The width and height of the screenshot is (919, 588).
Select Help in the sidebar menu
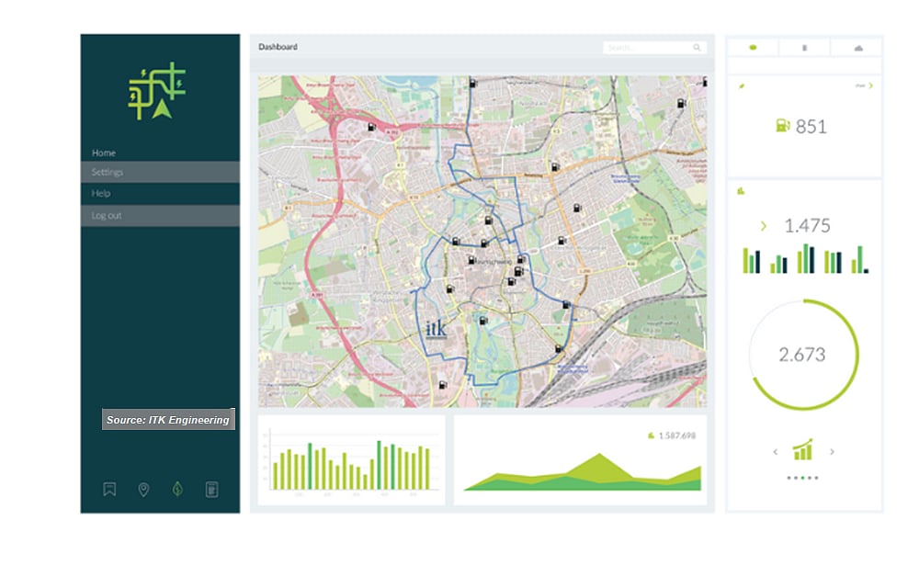pos(101,193)
